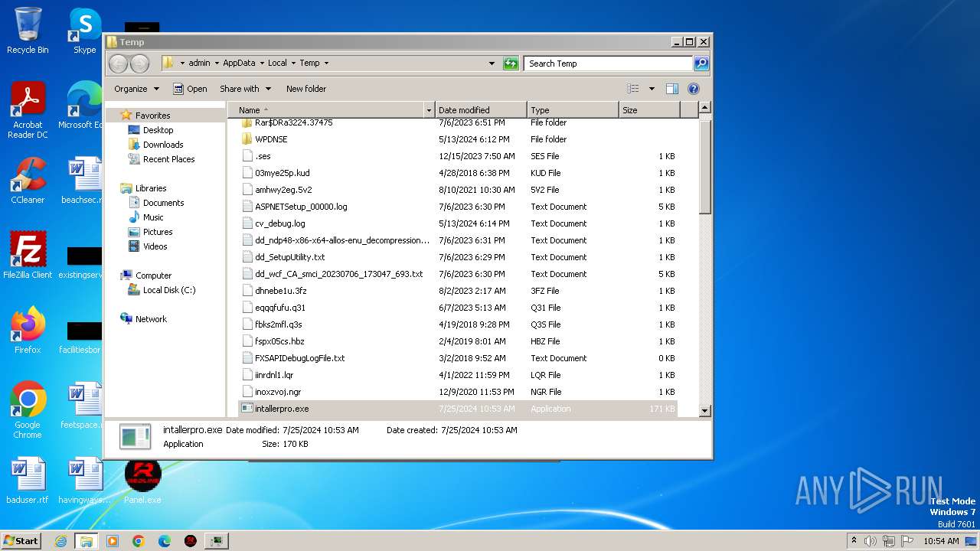Expand address bar history dropdown

point(492,64)
